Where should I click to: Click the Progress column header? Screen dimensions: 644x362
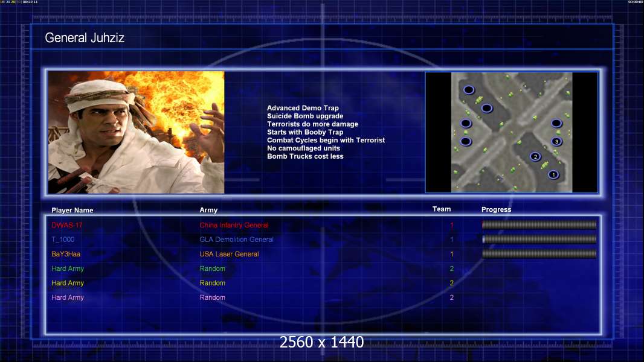(496, 209)
